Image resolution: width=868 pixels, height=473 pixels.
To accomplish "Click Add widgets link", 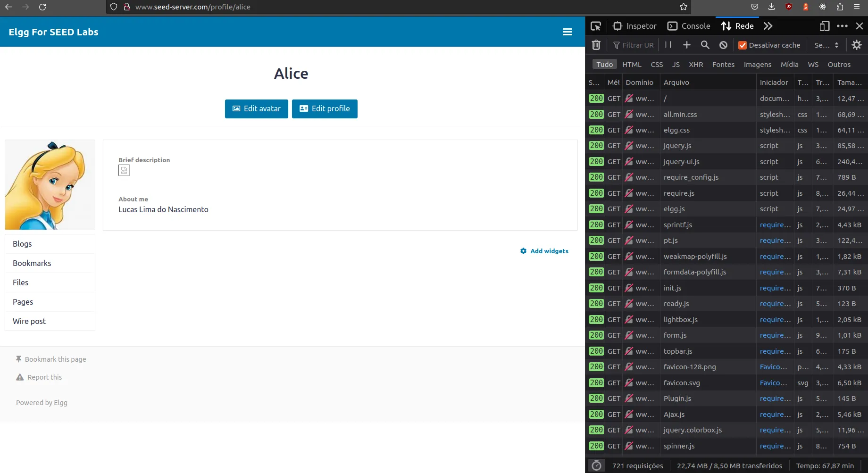I will [x=544, y=251].
